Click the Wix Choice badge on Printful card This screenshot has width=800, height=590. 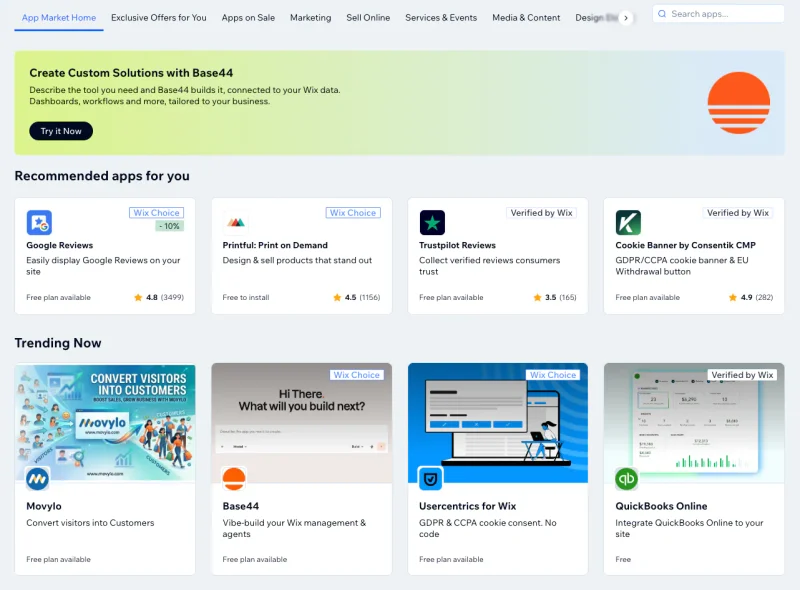click(x=353, y=213)
